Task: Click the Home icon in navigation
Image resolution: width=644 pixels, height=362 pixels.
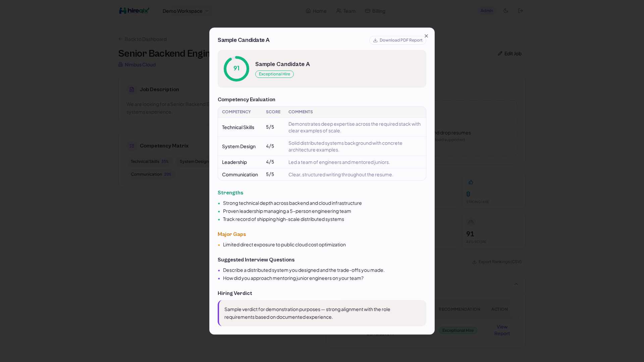Action: (x=308, y=11)
